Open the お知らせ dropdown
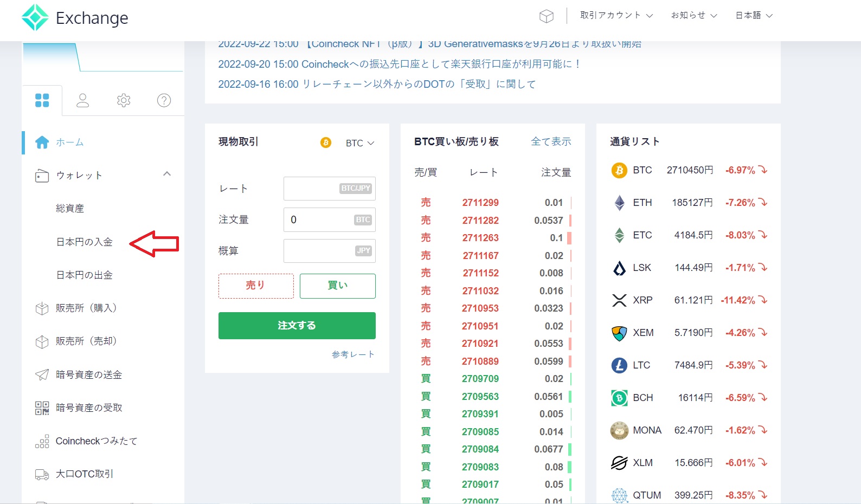The height and width of the screenshot is (504, 861). pos(694,15)
